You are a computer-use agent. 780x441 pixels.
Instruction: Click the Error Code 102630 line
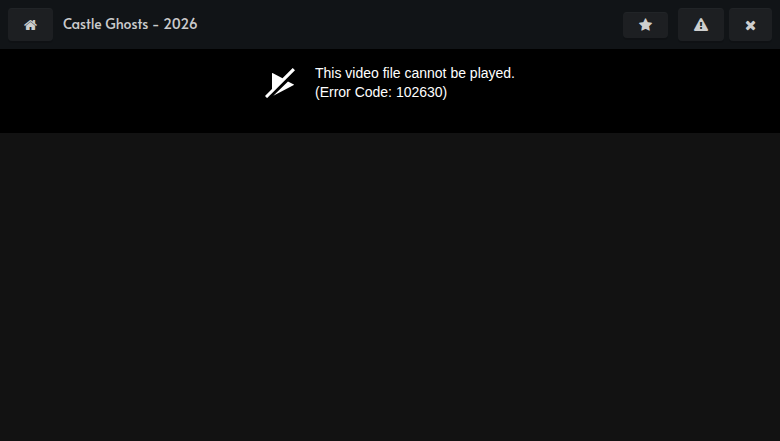(x=381, y=92)
